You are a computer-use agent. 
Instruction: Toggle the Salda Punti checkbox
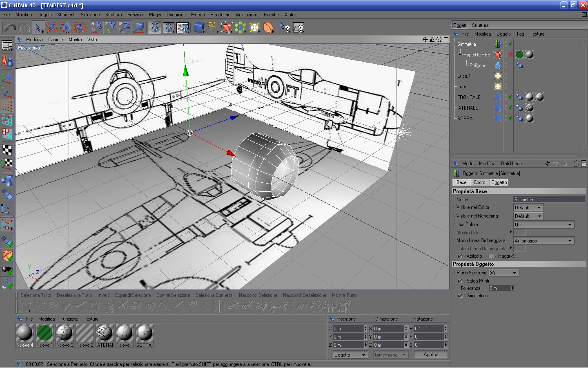[x=460, y=281]
